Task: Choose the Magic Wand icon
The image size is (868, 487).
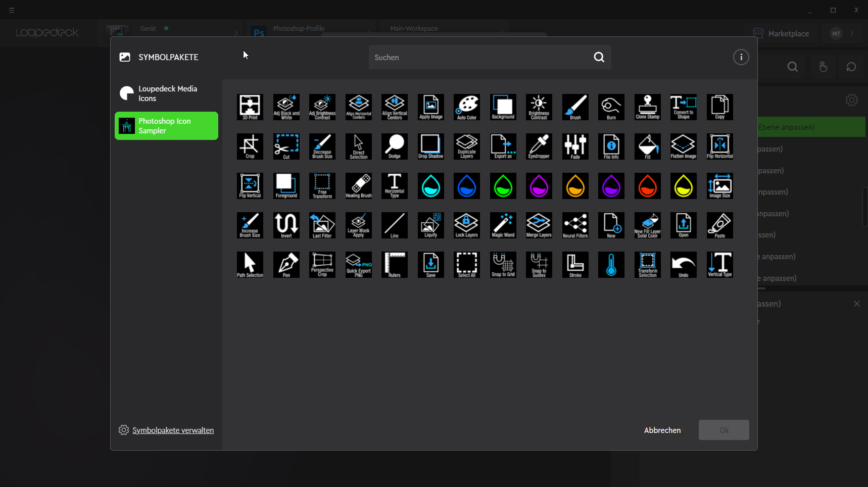Action: 503,225
